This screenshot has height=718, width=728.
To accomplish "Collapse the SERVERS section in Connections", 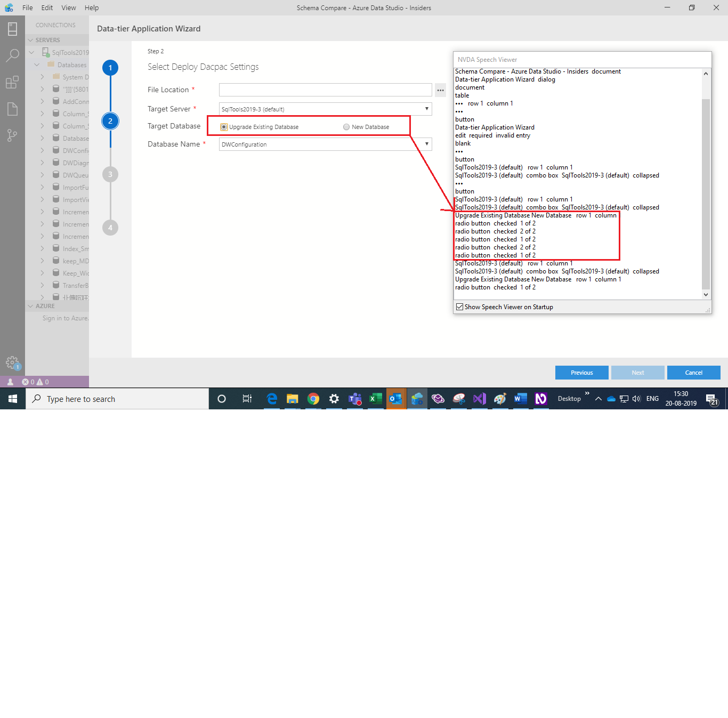I will point(30,39).
